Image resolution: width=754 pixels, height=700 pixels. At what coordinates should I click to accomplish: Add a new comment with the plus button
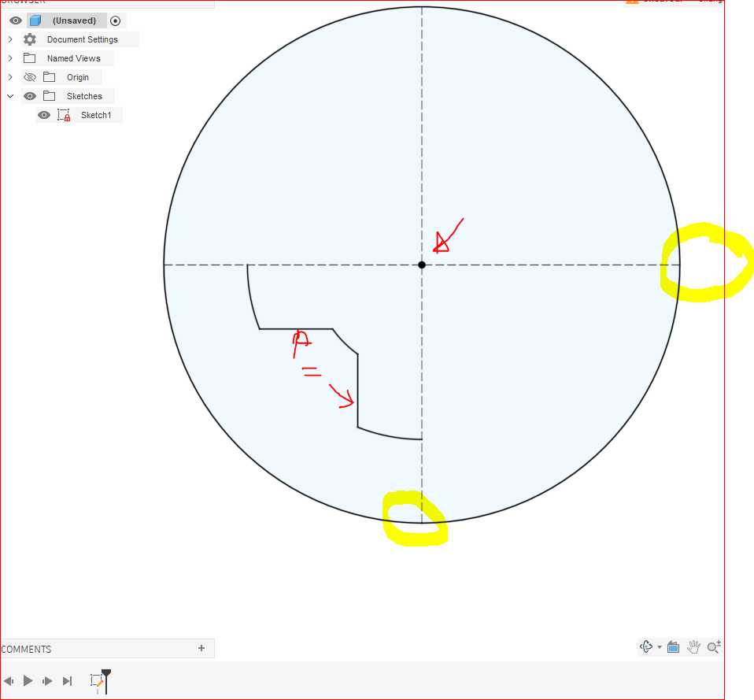(201, 648)
